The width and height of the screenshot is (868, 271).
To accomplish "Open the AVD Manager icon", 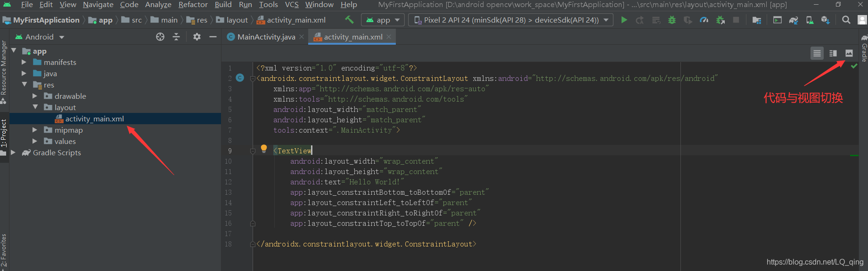I will [x=810, y=20].
